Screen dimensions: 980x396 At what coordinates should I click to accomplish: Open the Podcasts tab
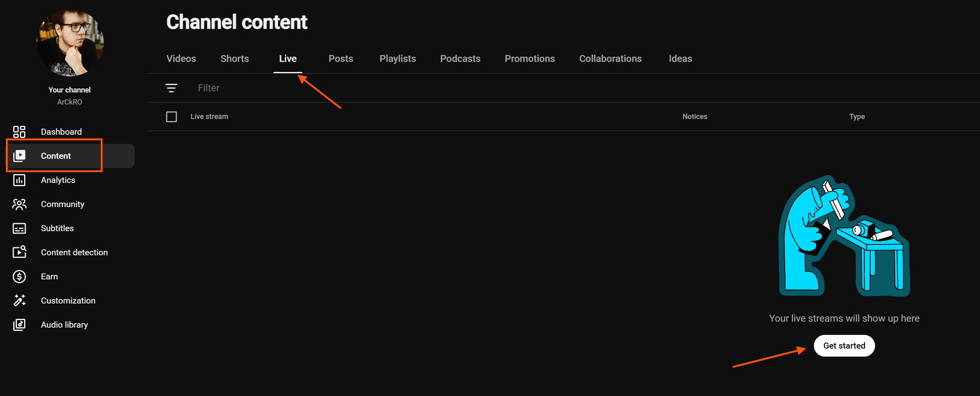click(x=460, y=59)
